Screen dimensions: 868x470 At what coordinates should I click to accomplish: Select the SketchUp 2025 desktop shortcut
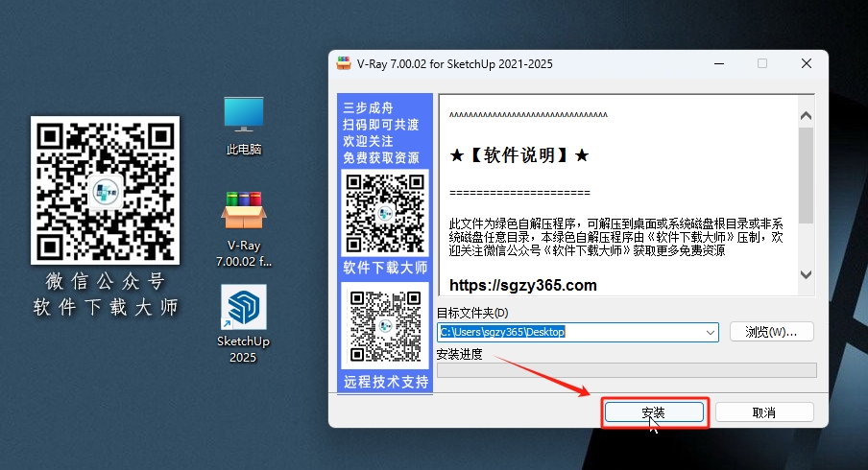click(x=244, y=324)
